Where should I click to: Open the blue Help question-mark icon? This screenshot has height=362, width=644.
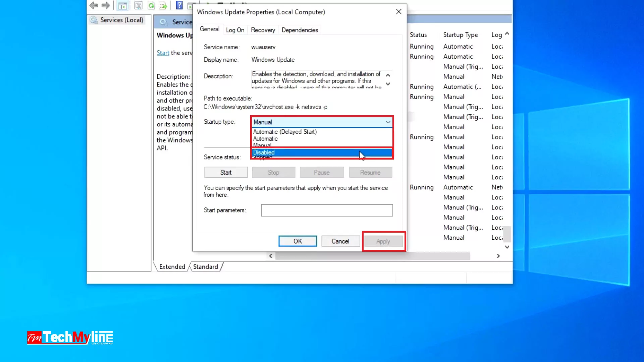[x=179, y=5]
